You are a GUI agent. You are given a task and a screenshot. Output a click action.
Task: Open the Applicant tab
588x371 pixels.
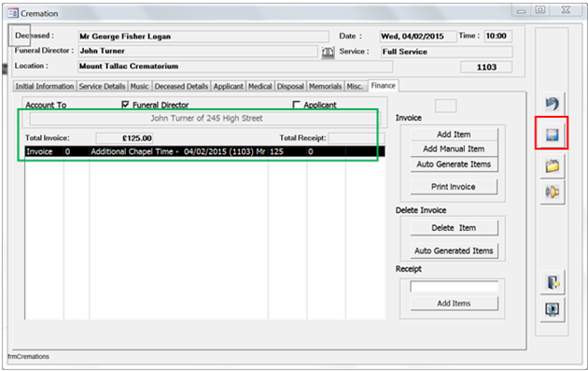(x=229, y=86)
